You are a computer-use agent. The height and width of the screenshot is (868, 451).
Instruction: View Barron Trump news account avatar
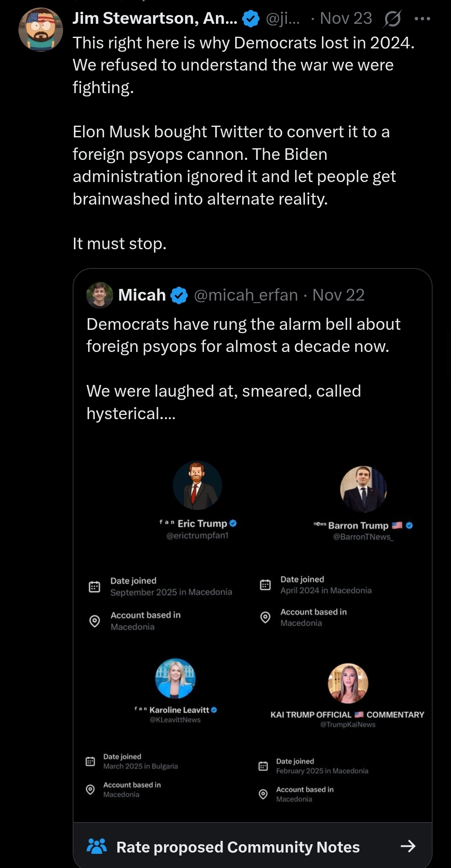(x=363, y=489)
